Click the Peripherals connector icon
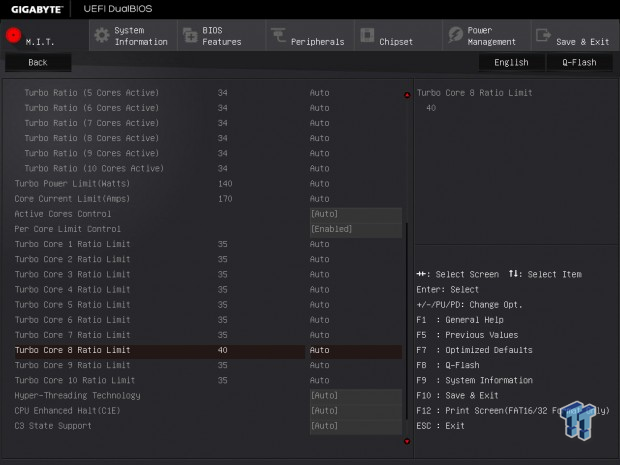The image size is (620, 465). (x=278, y=35)
